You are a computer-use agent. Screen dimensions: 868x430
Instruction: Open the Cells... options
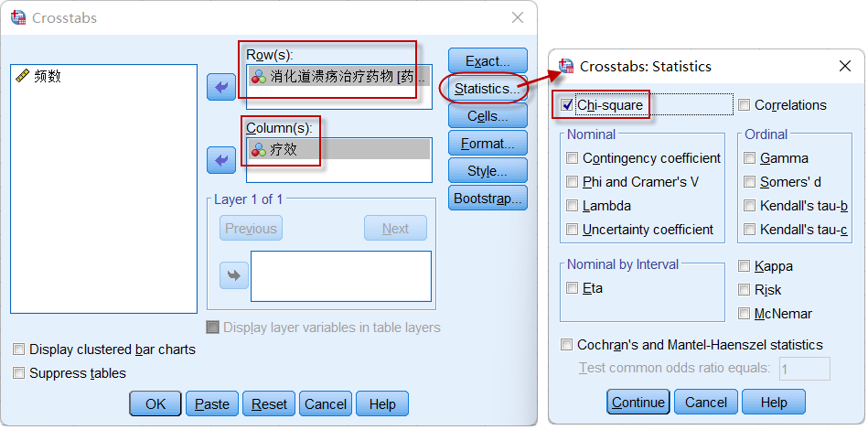(488, 115)
